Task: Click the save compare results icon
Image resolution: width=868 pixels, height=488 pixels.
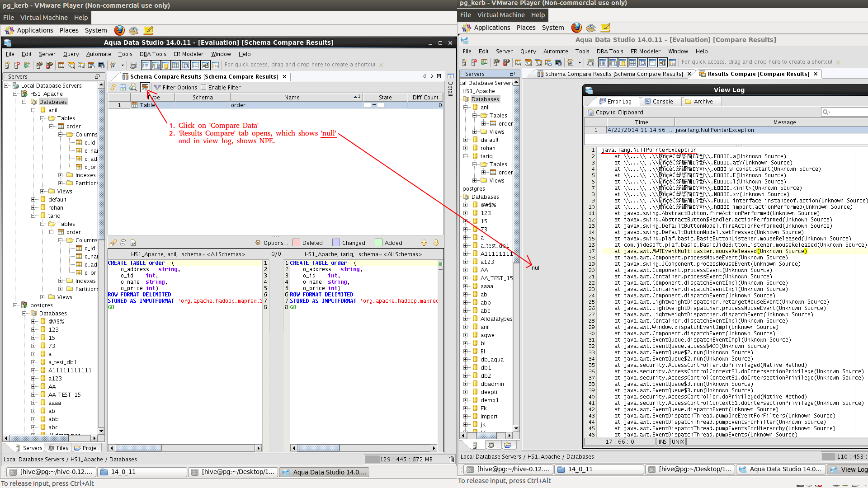Action: 123,87
